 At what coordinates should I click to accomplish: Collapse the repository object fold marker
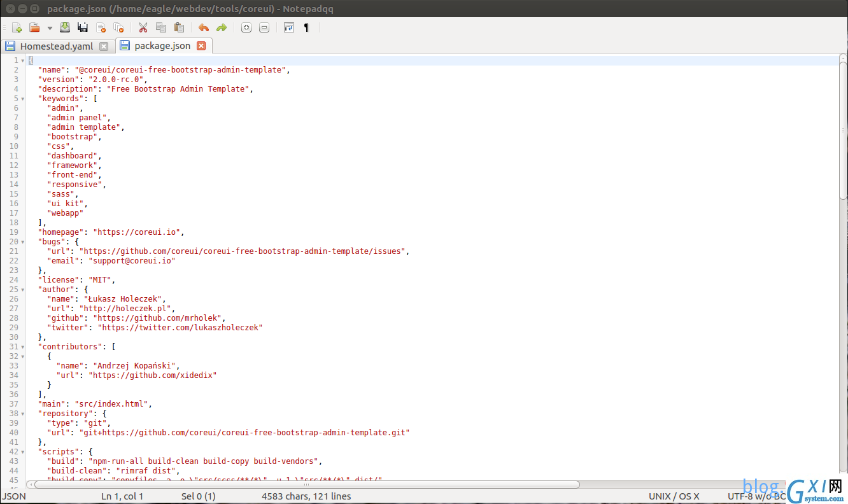tap(23, 414)
